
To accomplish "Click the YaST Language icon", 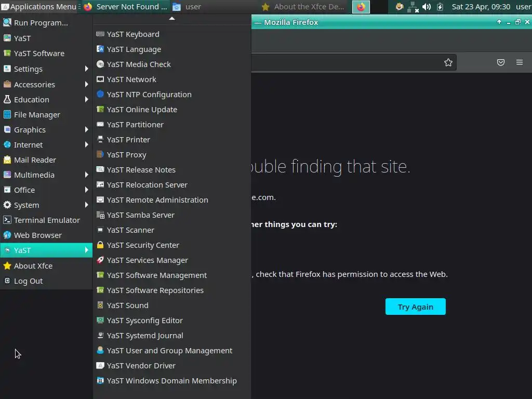I will 100,49.
